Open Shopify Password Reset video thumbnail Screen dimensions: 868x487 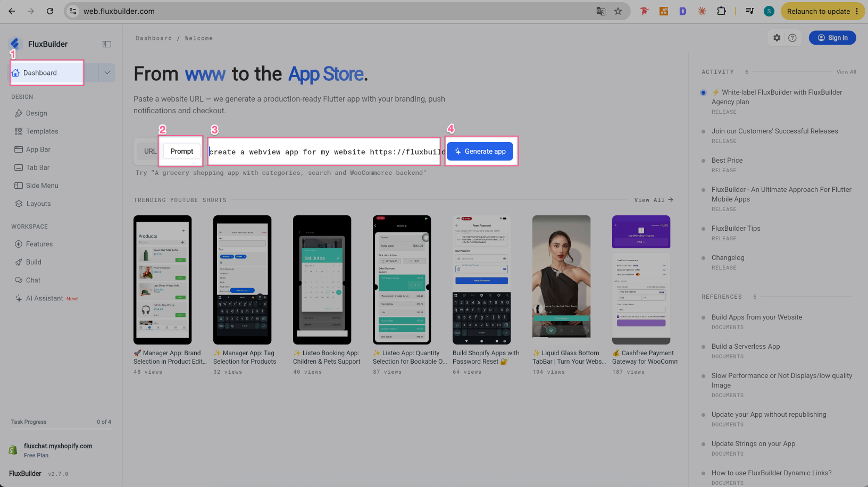point(482,280)
